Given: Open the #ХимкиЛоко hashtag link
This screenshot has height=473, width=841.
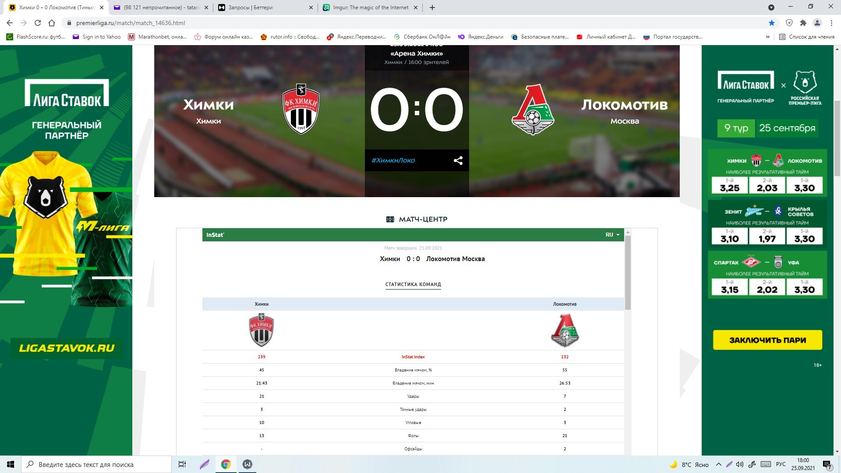Looking at the screenshot, I should (393, 160).
